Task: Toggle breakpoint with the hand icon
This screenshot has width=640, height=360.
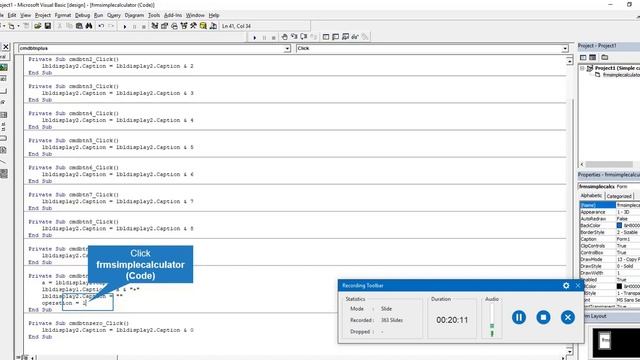Action: [x=284, y=37]
